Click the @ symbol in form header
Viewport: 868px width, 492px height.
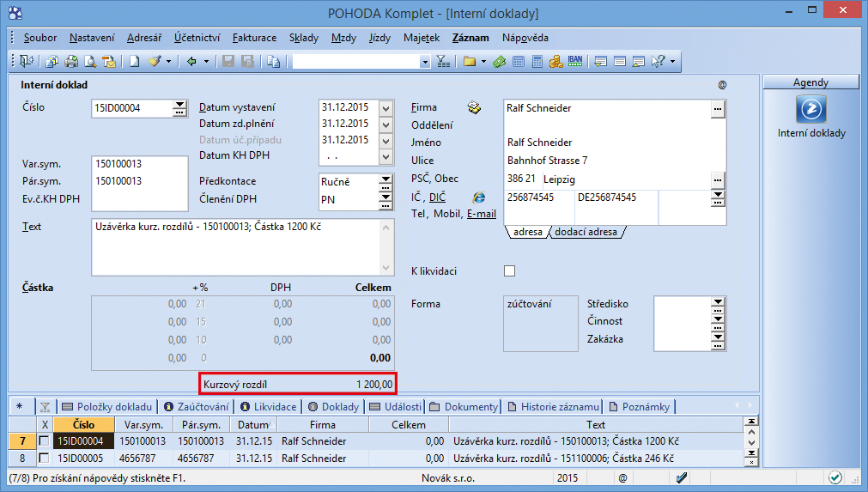point(722,85)
